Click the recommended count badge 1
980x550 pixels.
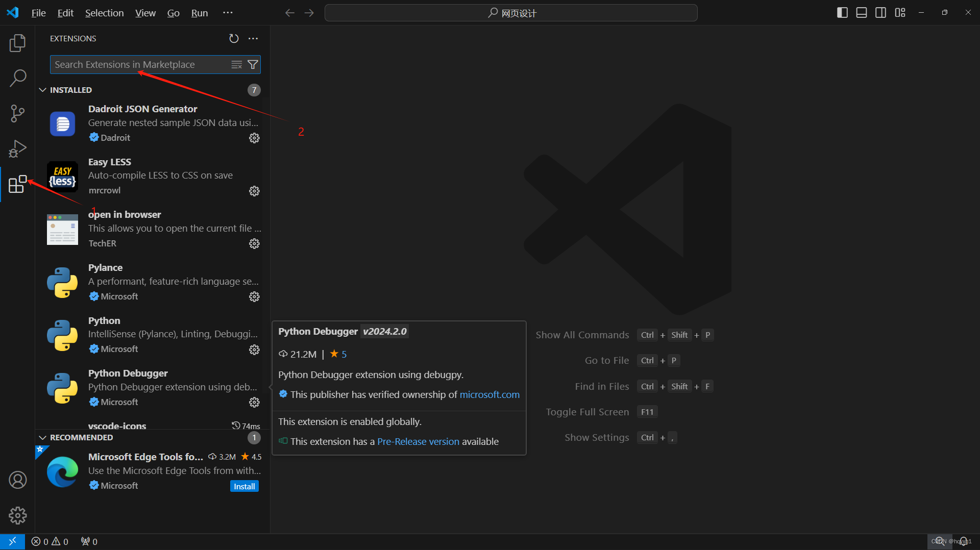click(254, 438)
